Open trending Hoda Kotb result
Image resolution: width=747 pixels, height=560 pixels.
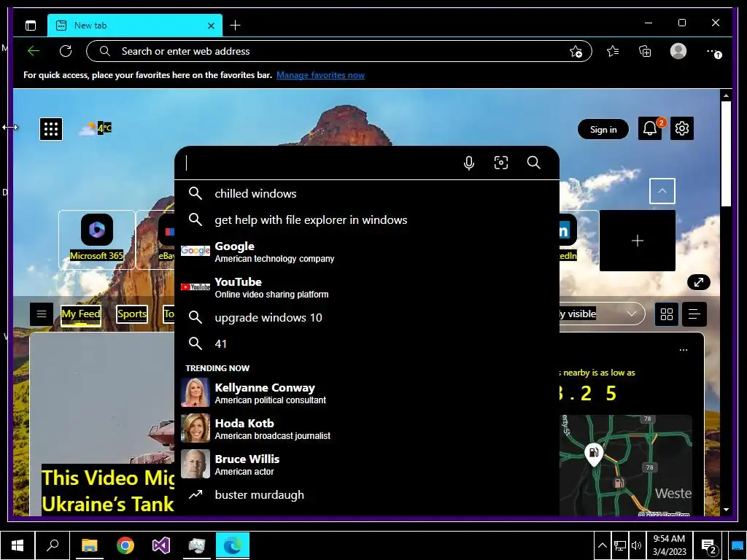click(x=367, y=429)
